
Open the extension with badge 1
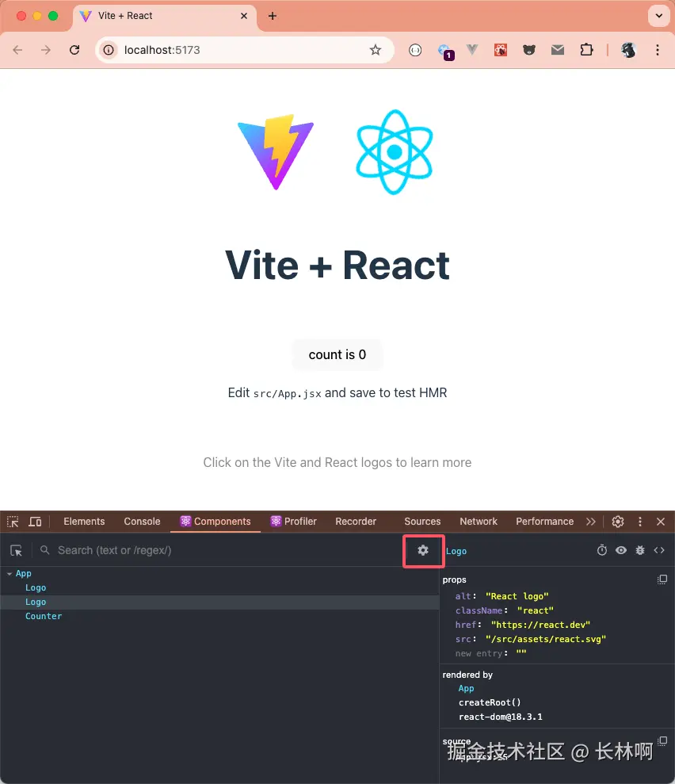tap(444, 51)
